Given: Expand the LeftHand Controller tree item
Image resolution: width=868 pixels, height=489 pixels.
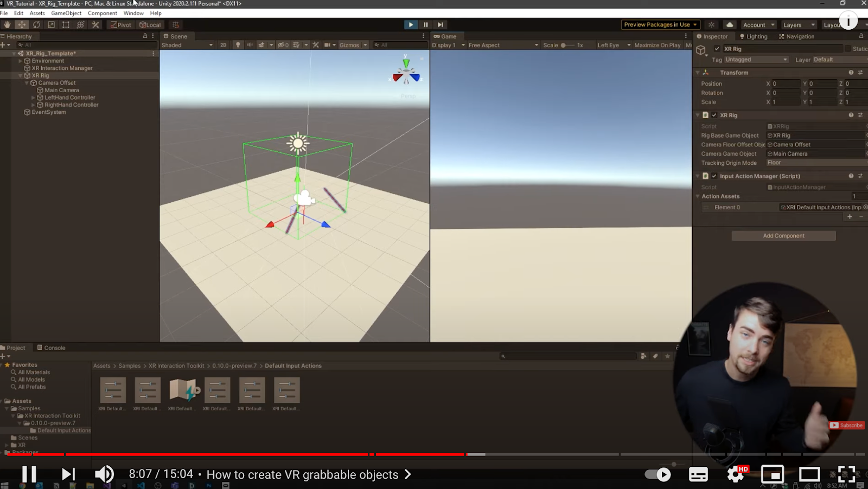Looking at the screenshot, I should point(33,98).
